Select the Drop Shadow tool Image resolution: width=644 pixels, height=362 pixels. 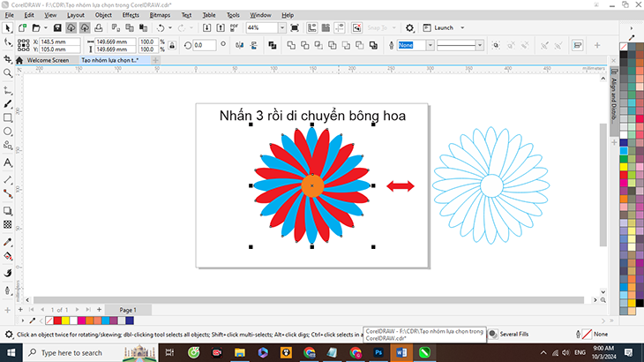(x=7, y=211)
